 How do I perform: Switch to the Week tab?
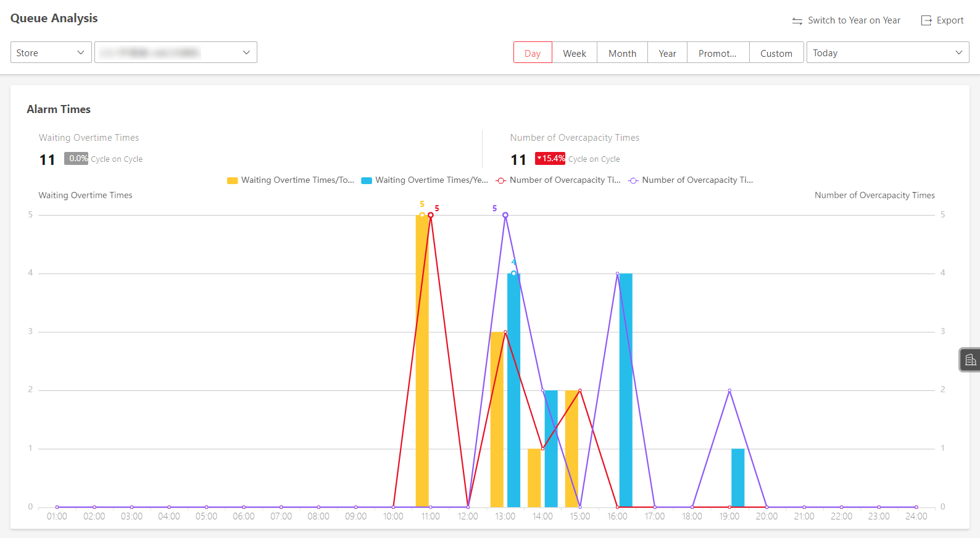[575, 53]
